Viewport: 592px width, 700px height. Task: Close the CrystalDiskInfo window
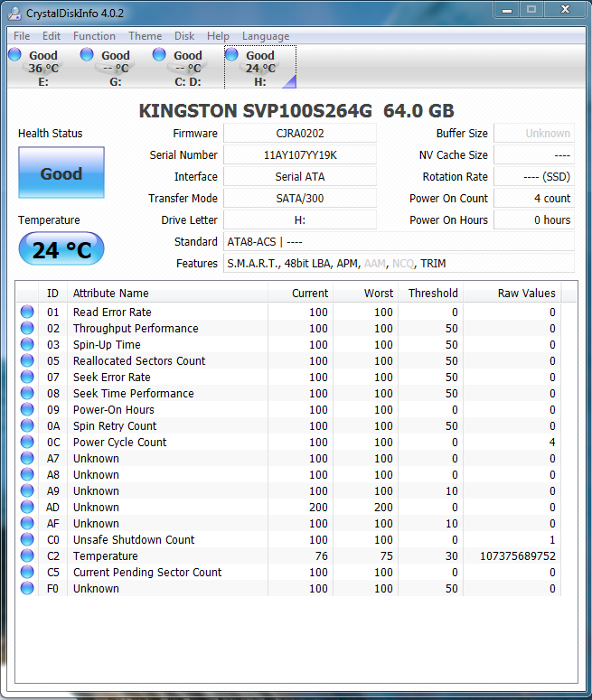pos(565,9)
